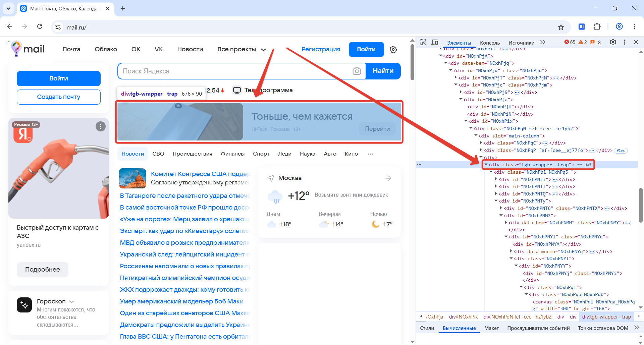Expand the Все проекты dropdown

(241, 50)
